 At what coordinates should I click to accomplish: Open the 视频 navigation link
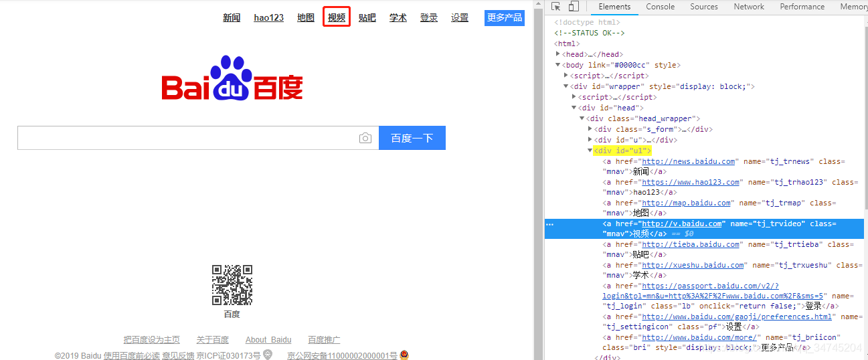pos(337,17)
